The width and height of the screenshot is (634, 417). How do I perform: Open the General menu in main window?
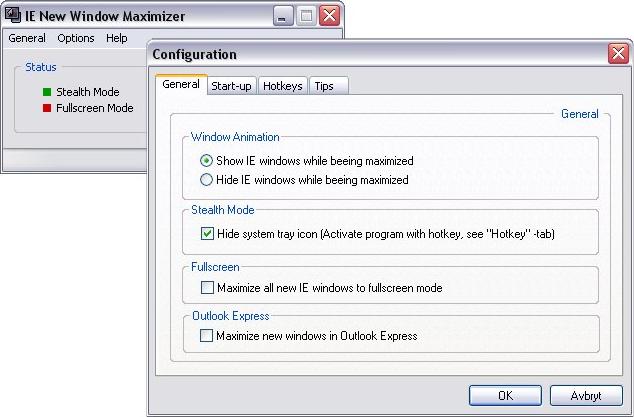tap(27, 38)
